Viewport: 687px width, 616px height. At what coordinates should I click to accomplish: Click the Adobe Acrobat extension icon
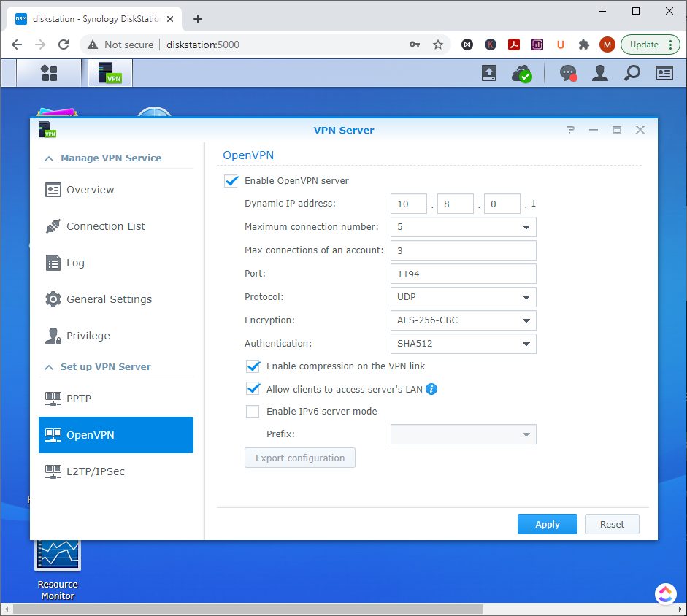click(x=514, y=45)
